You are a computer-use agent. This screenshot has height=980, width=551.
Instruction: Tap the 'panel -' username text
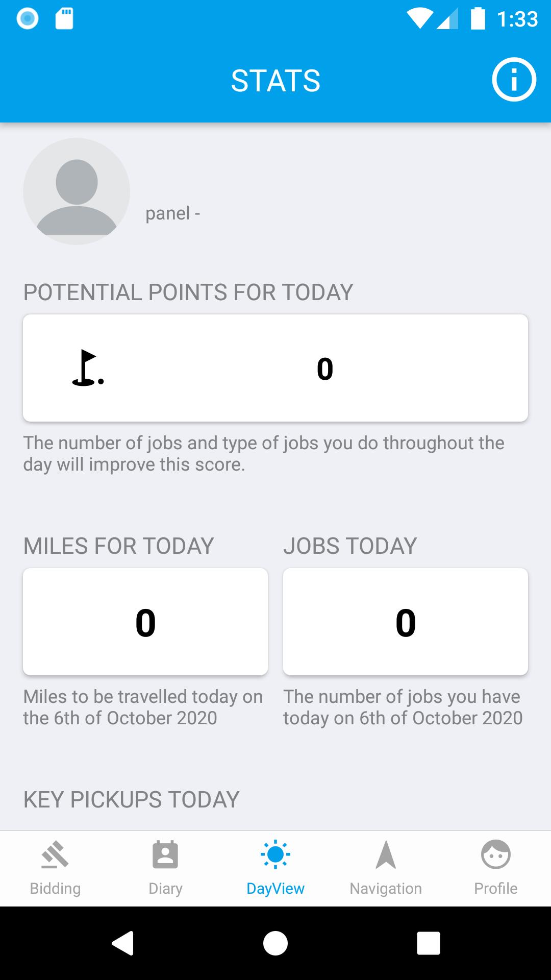(x=172, y=213)
